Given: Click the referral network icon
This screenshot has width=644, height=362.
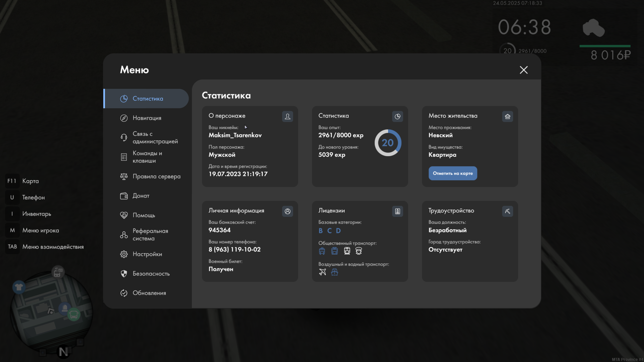Looking at the screenshot, I should coord(124,235).
